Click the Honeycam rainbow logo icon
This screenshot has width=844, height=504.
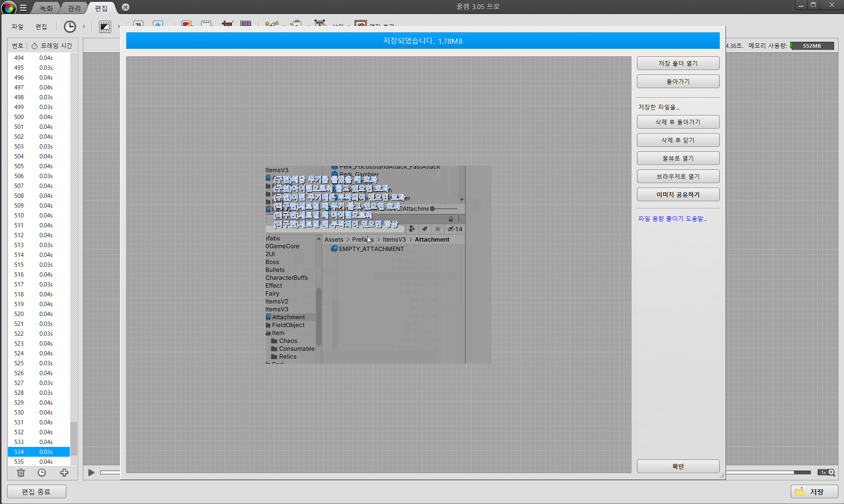pos(9,7)
